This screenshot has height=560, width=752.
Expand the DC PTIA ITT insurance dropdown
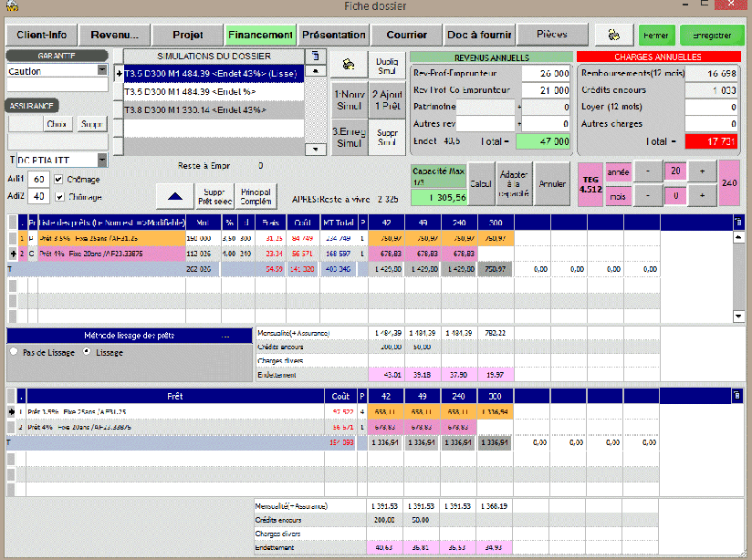click(x=101, y=160)
